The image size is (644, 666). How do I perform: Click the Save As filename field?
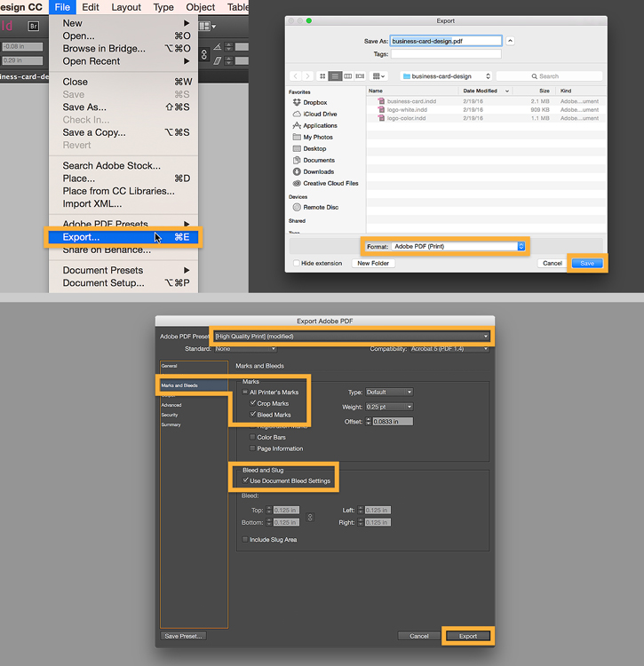tap(446, 41)
